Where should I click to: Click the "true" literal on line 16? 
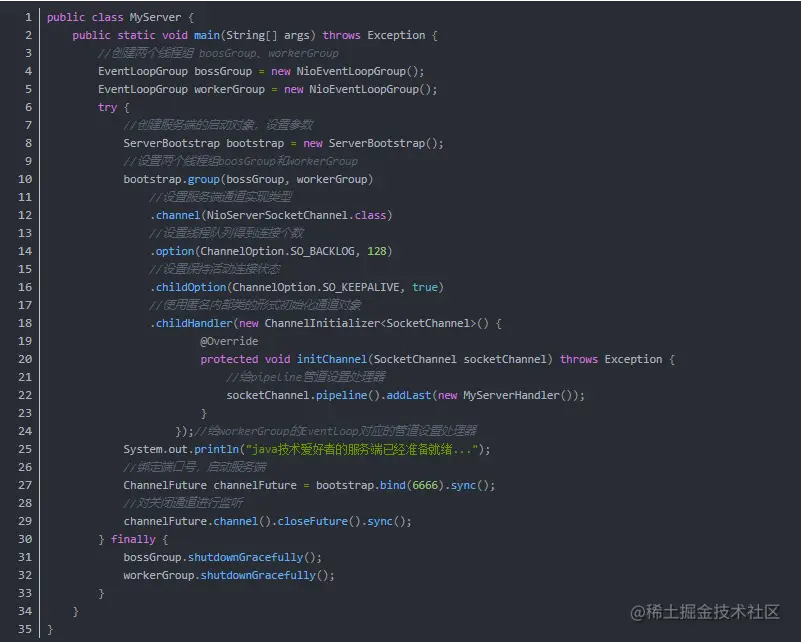pyautogui.click(x=425, y=287)
